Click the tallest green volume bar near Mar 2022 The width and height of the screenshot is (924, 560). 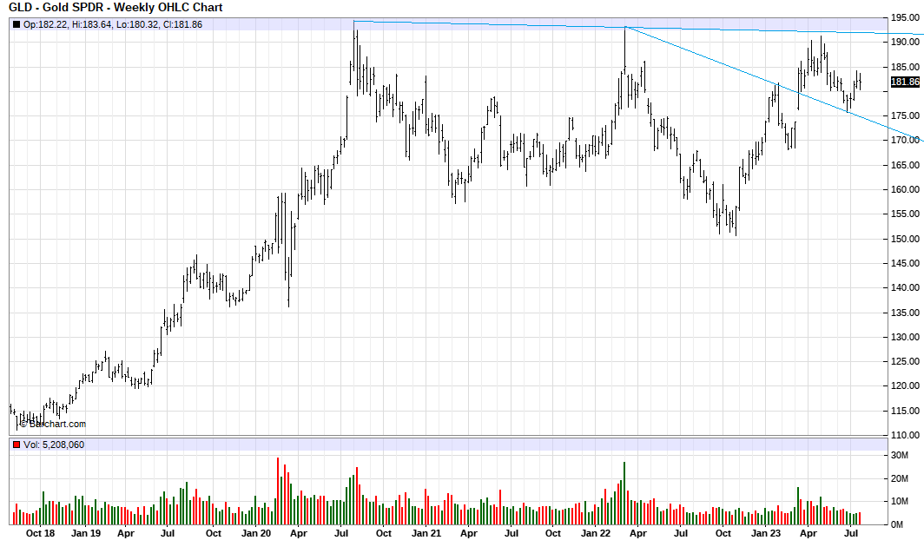pos(624,493)
